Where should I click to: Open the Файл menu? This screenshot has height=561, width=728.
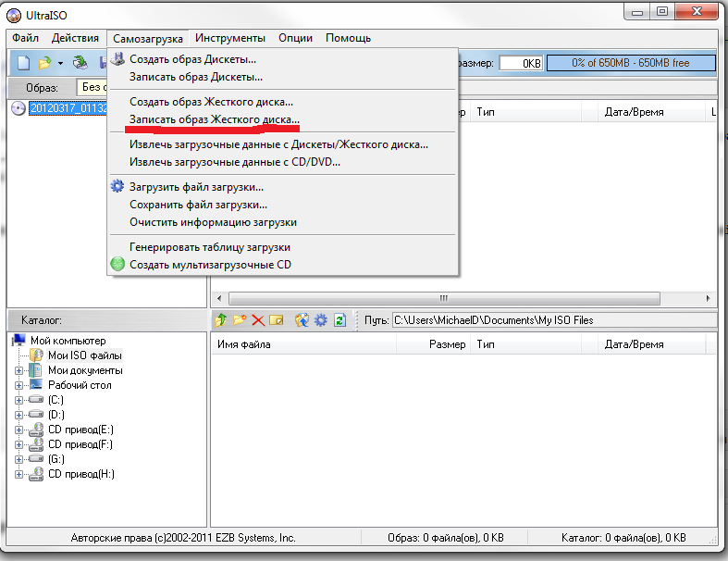coord(25,38)
